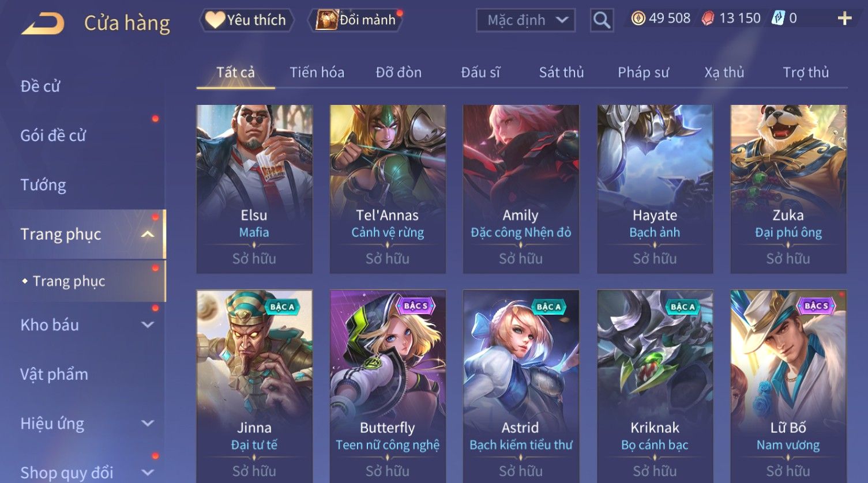868x483 pixels.
Task: Click the red ruby currency icon
Action: (708, 18)
